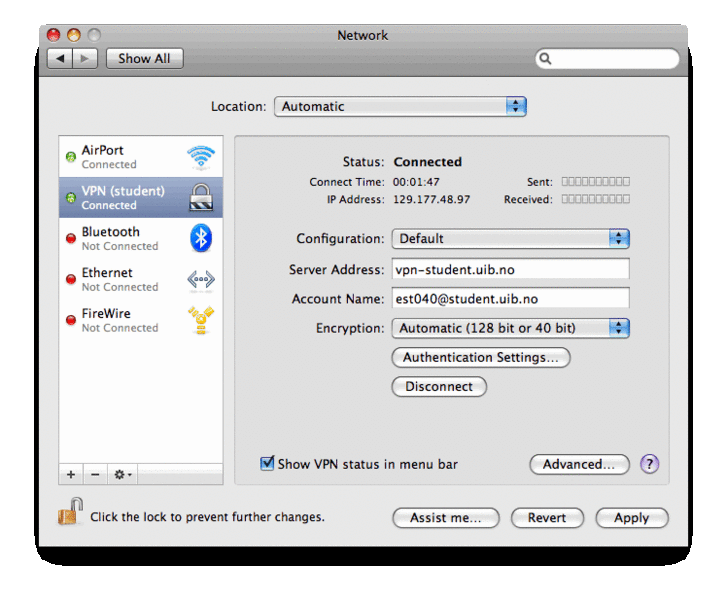Click the Apply button

tap(631, 517)
